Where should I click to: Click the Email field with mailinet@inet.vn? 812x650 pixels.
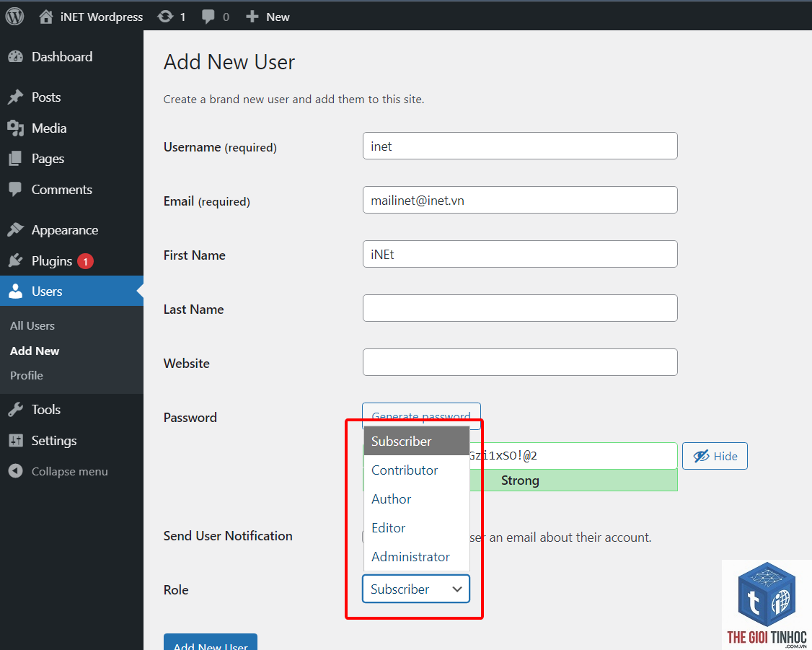click(x=520, y=200)
